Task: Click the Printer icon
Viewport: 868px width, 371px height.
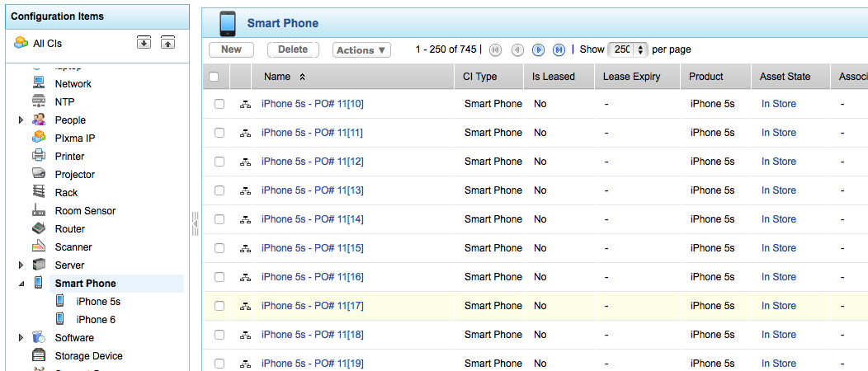Action: tap(38, 156)
